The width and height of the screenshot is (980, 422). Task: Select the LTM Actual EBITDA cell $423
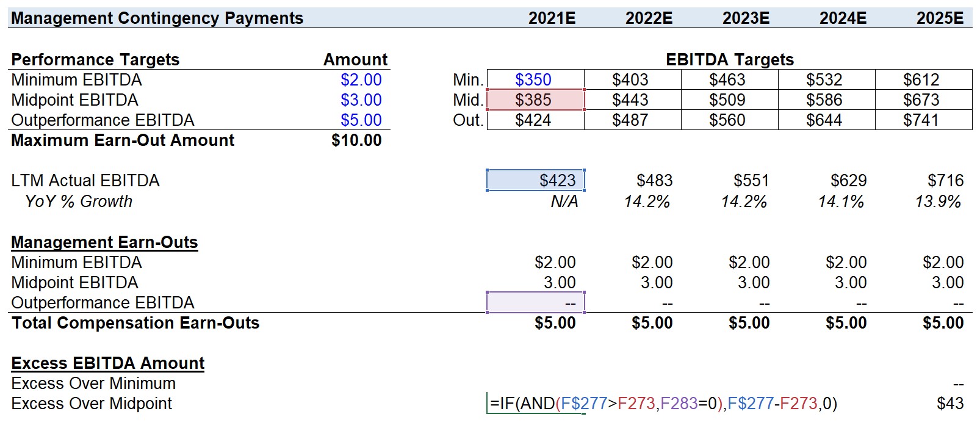point(536,181)
